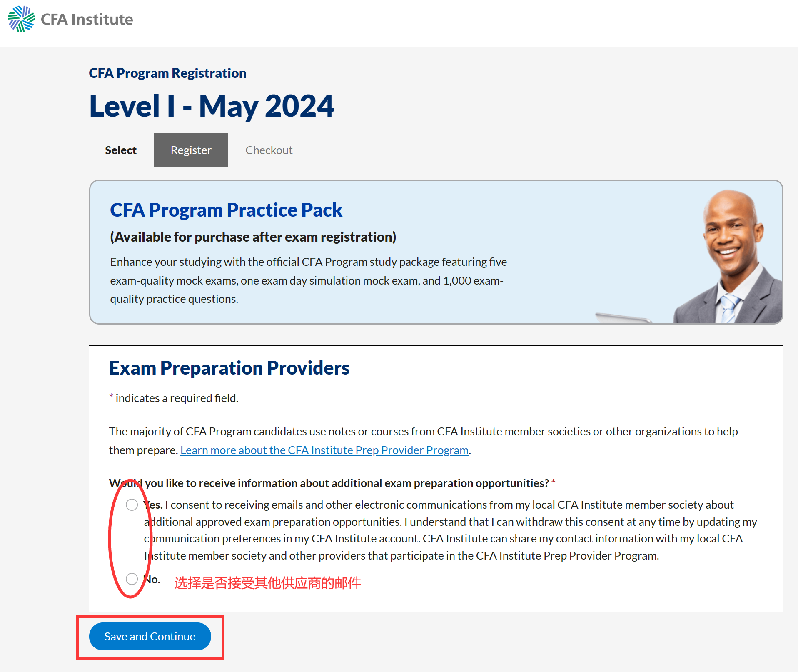Click the "Available for purchase after exam registration" subtitle
The image size is (798, 672).
click(253, 237)
